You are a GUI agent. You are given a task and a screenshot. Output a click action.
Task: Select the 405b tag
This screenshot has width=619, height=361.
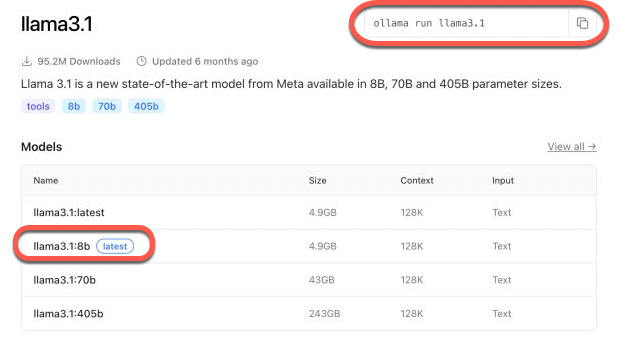coord(146,106)
